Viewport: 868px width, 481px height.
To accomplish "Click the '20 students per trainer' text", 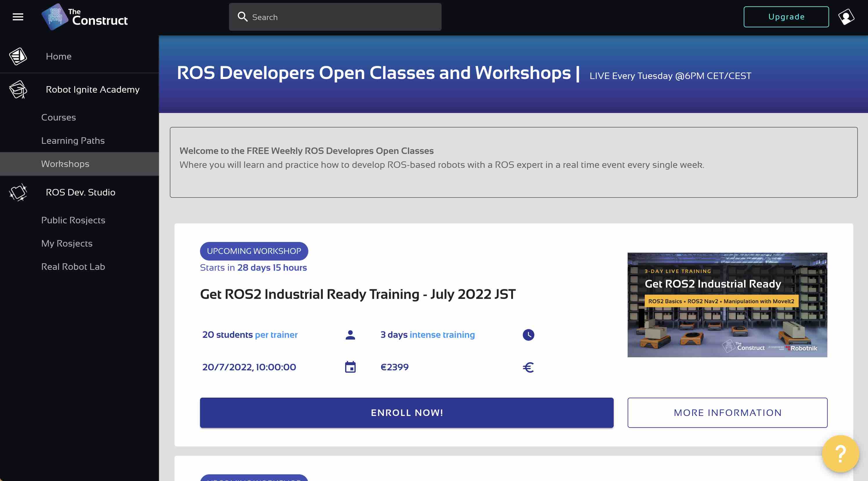I will [250, 335].
